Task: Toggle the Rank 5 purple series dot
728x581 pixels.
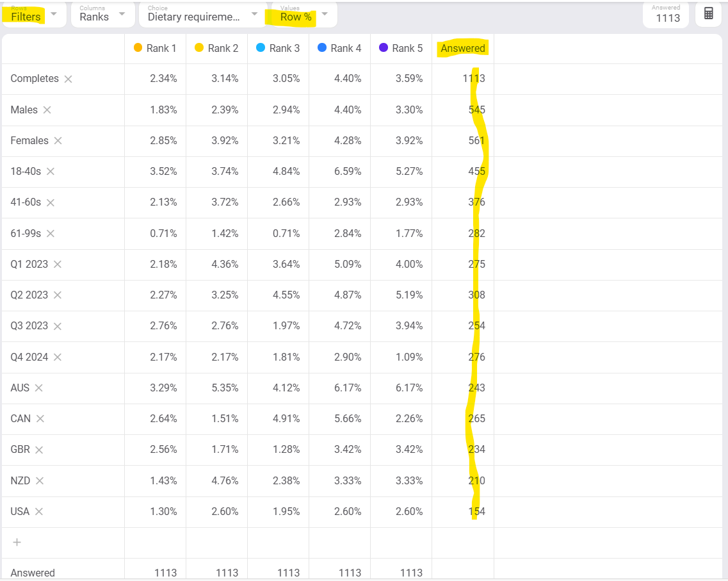Action: (383, 47)
